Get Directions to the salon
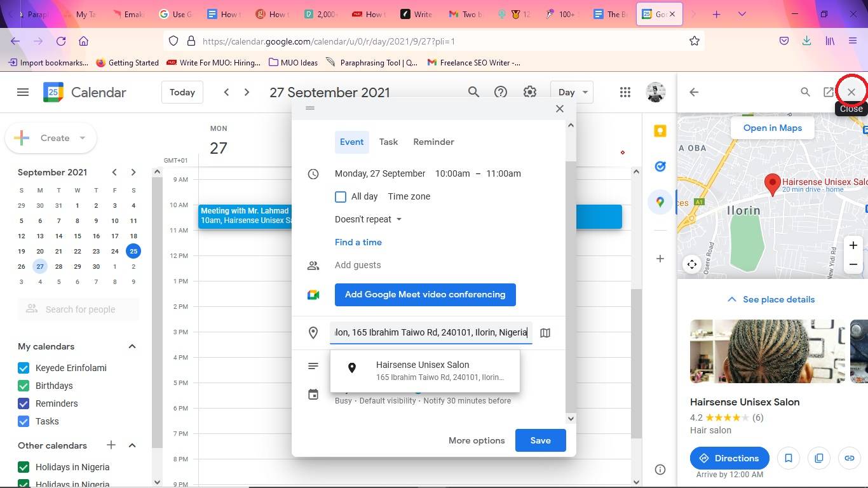 point(729,458)
